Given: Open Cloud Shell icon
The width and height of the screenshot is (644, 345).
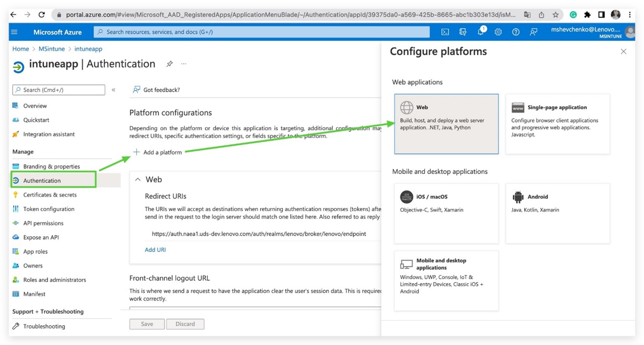Looking at the screenshot, I should (445, 32).
